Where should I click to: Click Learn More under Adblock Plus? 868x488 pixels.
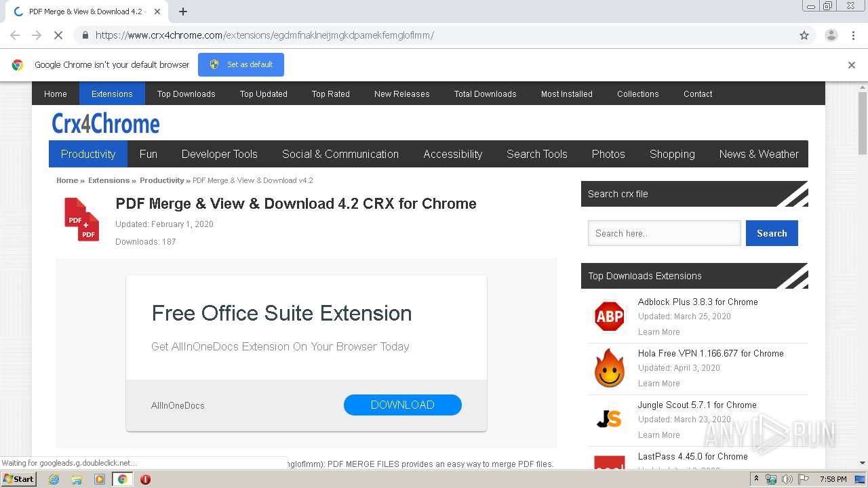click(x=658, y=332)
